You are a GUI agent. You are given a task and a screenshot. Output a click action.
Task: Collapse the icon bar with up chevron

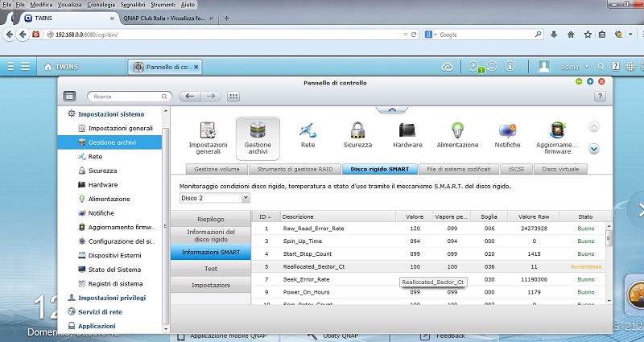point(390,110)
